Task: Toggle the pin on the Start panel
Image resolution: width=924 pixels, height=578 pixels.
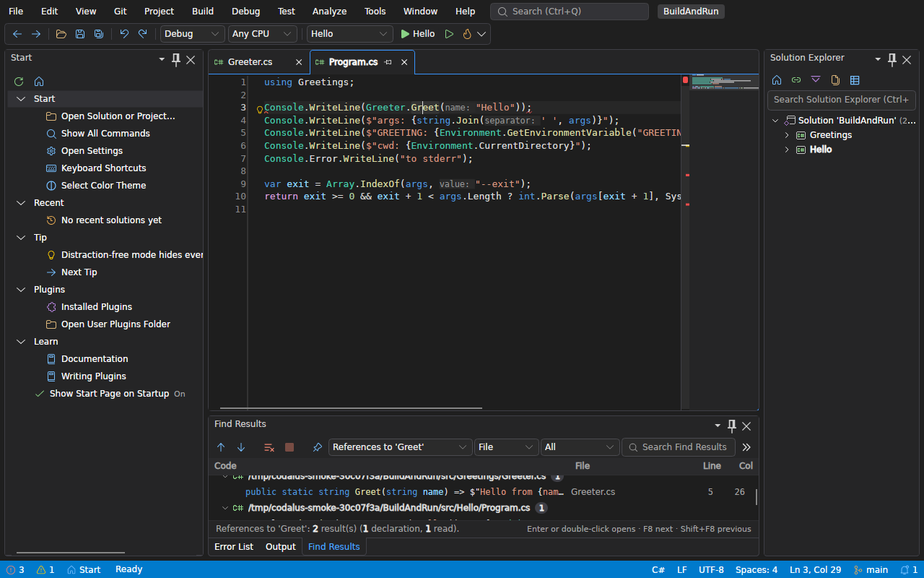Action: 176,60
